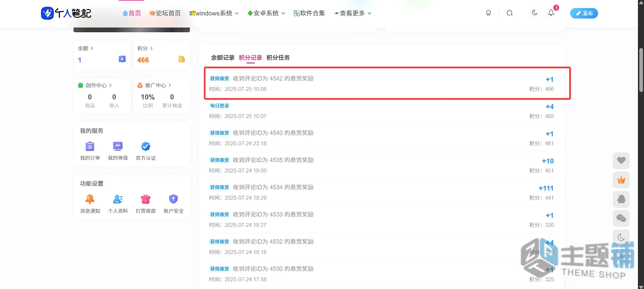Select the reward record for comment 4534
644x289 pixels.
(x=381, y=192)
